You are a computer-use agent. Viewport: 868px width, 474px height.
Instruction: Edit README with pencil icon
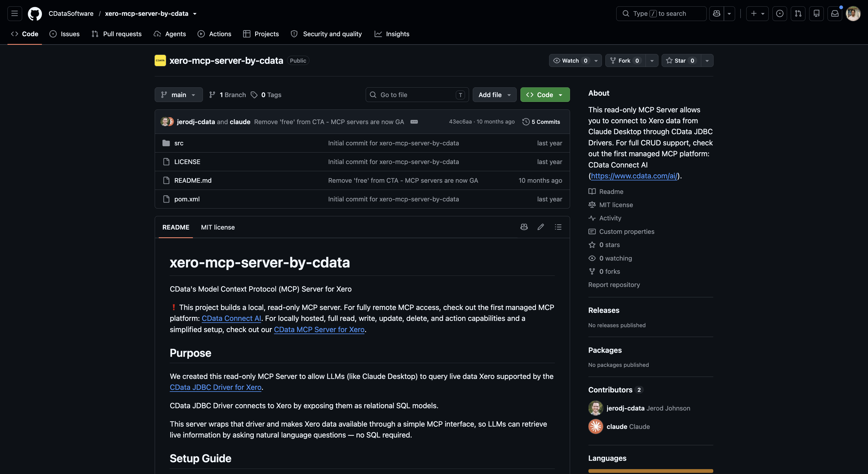[541, 227]
